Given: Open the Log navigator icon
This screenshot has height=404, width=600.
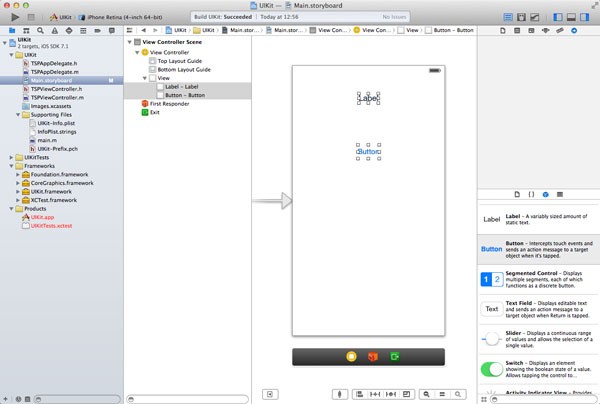Looking at the screenshot, I should [x=112, y=31].
